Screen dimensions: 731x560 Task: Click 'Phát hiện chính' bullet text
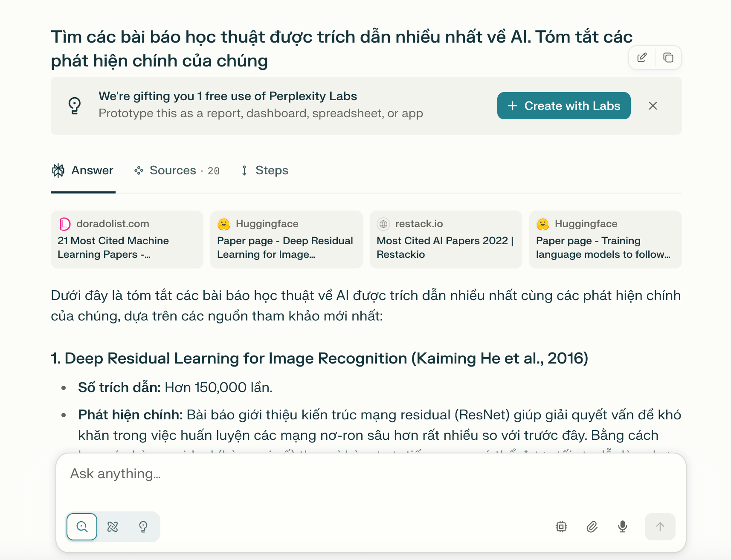(x=131, y=415)
